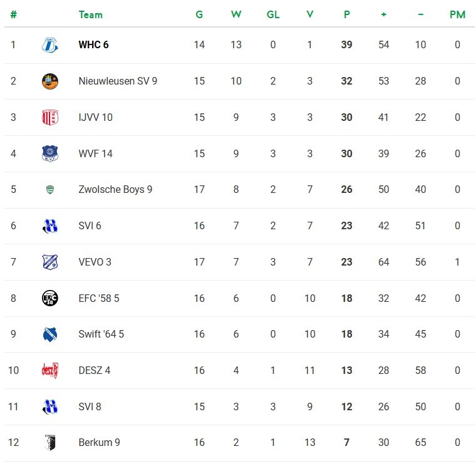476x466 pixels.
Task: Click the G games column header
Action: pos(199,14)
